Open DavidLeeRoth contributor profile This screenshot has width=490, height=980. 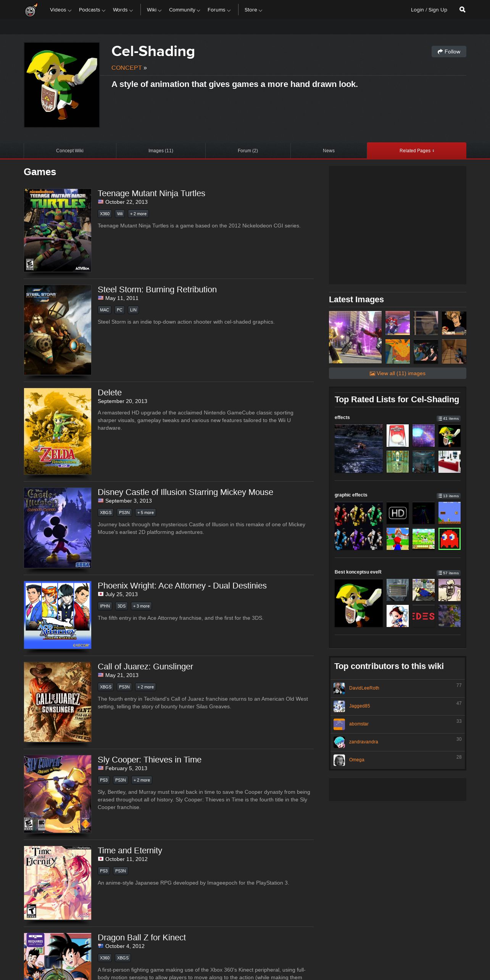coord(364,688)
